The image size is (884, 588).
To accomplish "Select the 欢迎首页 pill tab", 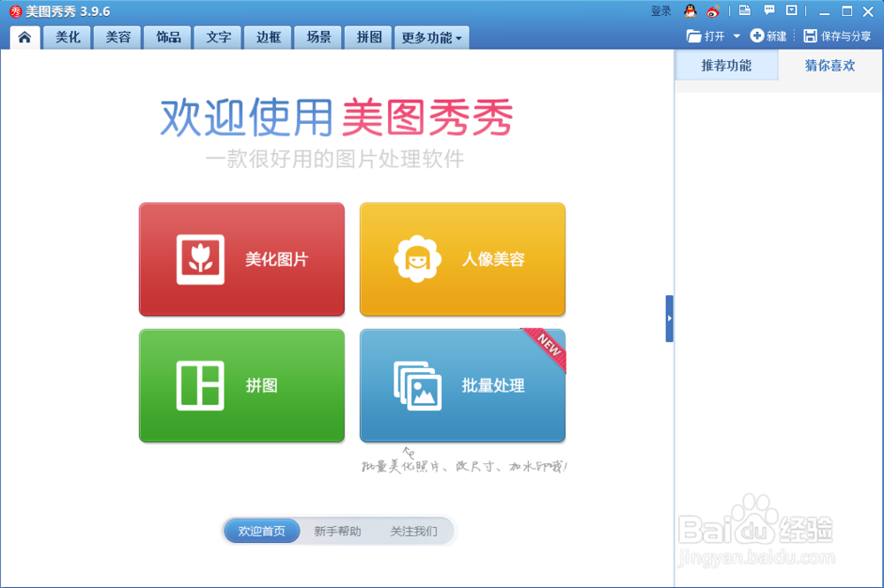I will point(262,531).
